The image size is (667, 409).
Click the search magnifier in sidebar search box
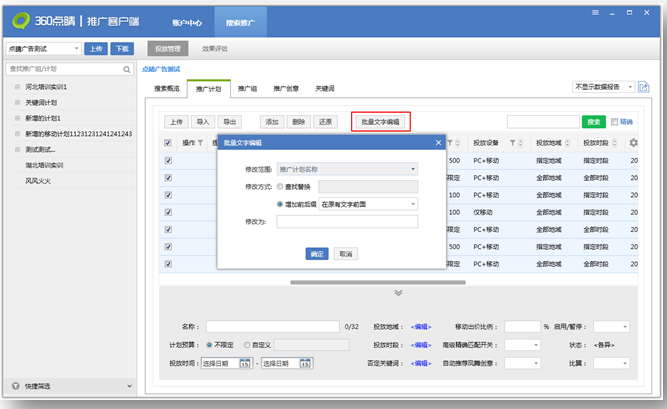tap(128, 69)
